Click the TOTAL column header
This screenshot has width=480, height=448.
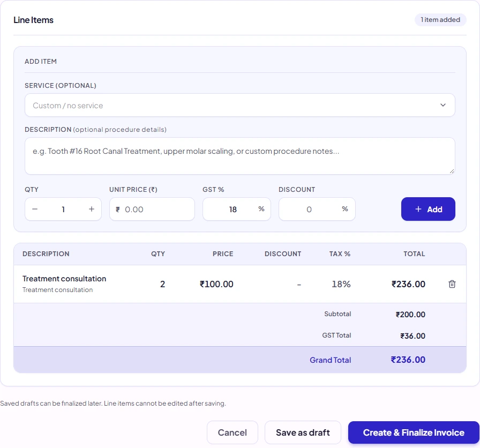[414, 254]
